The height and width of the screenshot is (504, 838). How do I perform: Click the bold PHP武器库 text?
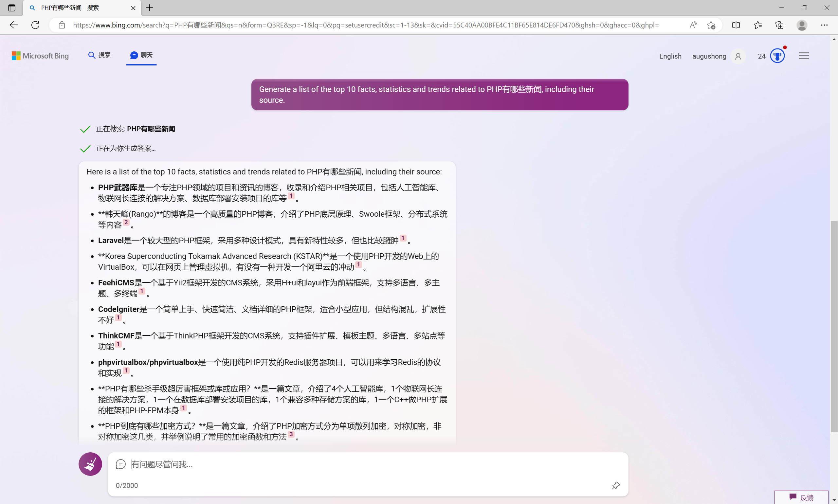118,188
